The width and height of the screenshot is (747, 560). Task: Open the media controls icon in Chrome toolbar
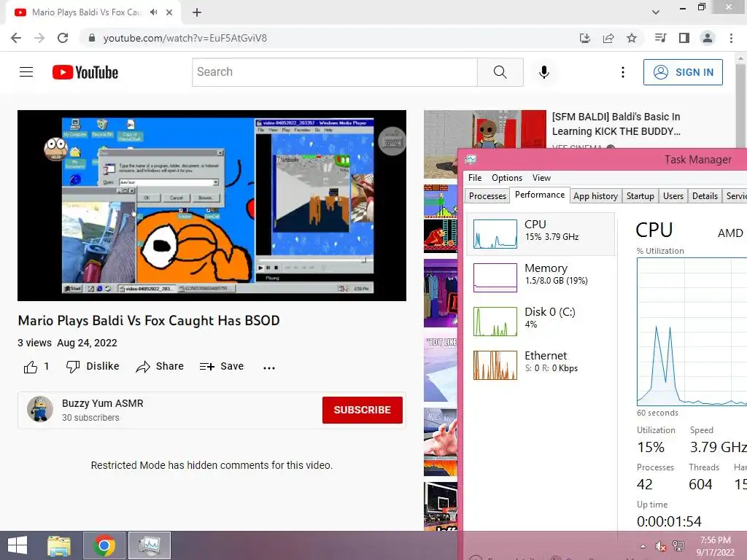(660, 38)
